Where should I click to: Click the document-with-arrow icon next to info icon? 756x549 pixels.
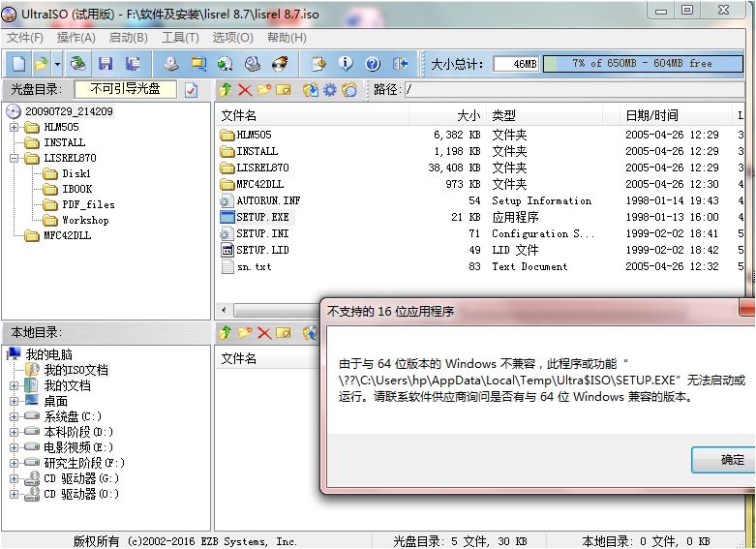[318, 64]
